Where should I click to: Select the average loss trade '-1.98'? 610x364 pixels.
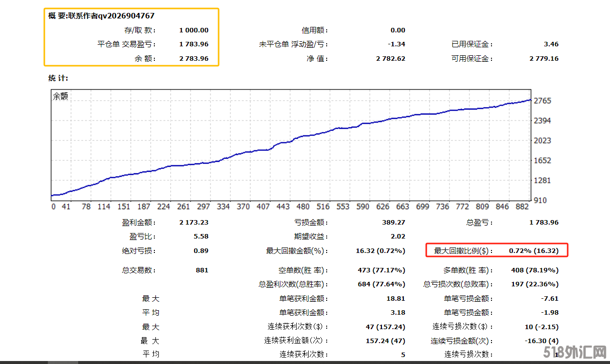click(x=551, y=313)
